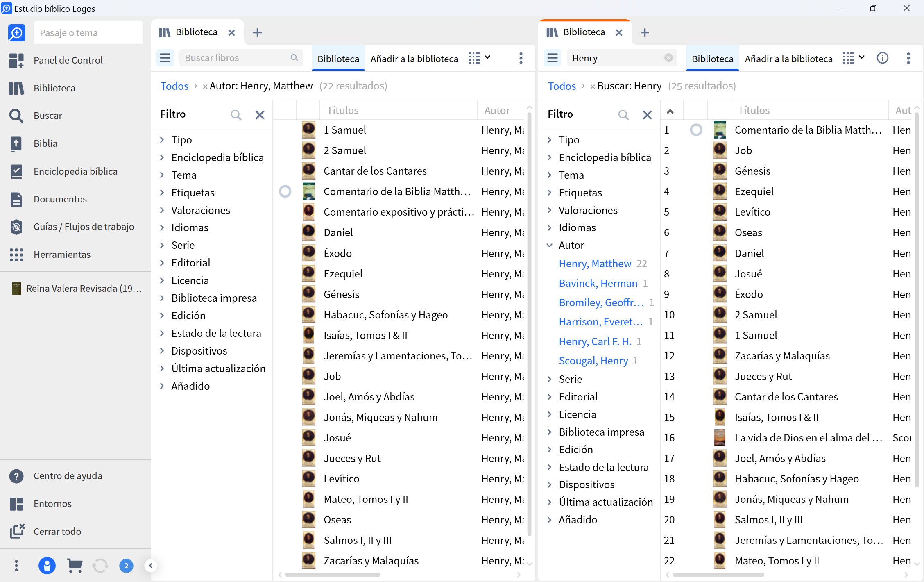Open the right library panel kebab menu

pos(908,58)
